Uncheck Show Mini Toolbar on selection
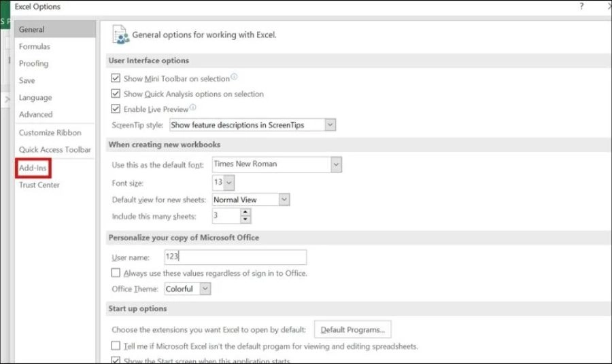This screenshot has width=612, height=364. (x=116, y=78)
